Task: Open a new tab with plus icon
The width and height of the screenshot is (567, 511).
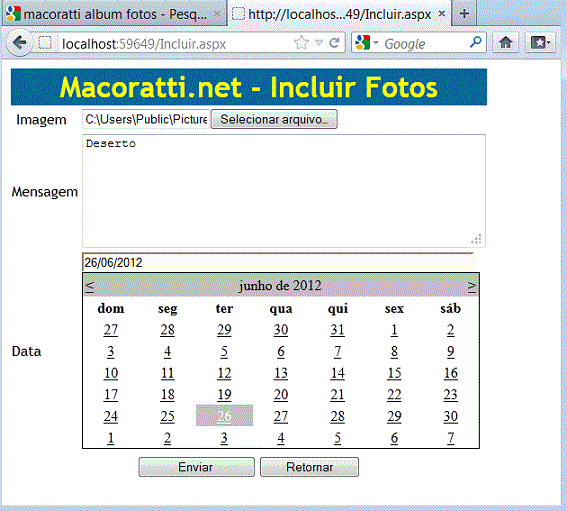Action: 464,14
